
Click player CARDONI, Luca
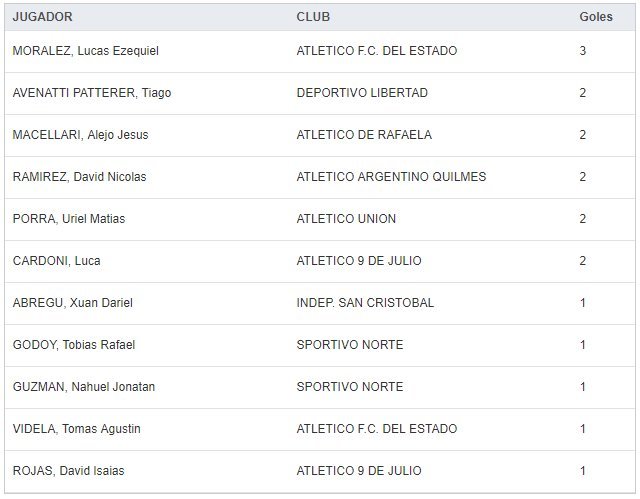coord(56,261)
